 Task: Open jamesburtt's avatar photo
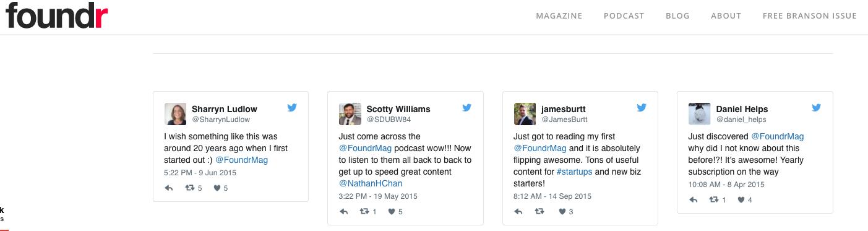click(x=525, y=114)
